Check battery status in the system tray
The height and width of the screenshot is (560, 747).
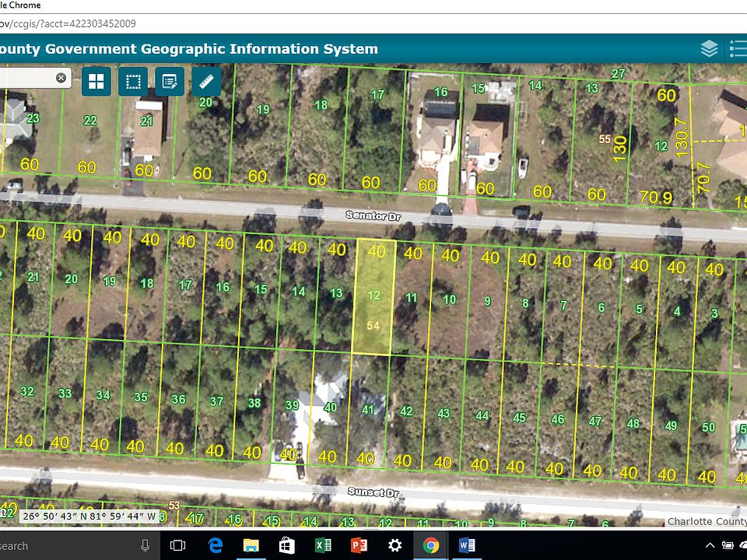click(728, 546)
